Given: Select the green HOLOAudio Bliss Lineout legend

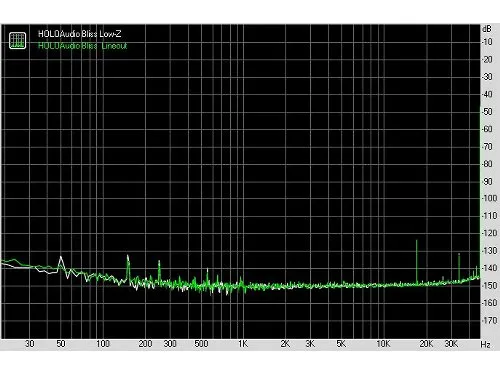Looking at the screenshot, I should pyautogui.click(x=82, y=46).
